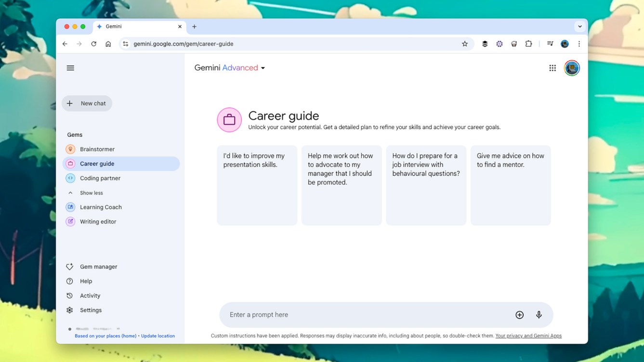The width and height of the screenshot is (644, 362).
Task: Select the Coding partner Gem
Action: 100,178
